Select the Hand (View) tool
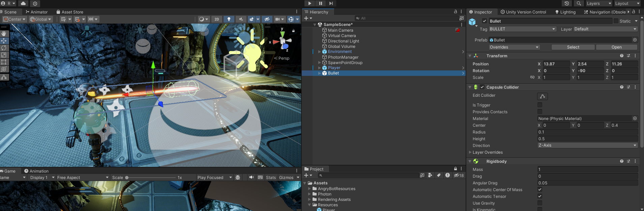644x211 pixels. coord(4,33)
